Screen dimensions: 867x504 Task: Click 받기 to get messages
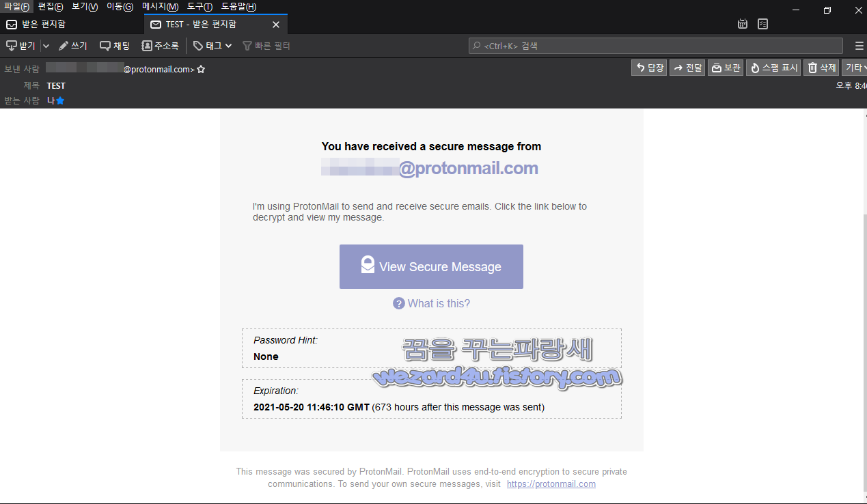20,46
